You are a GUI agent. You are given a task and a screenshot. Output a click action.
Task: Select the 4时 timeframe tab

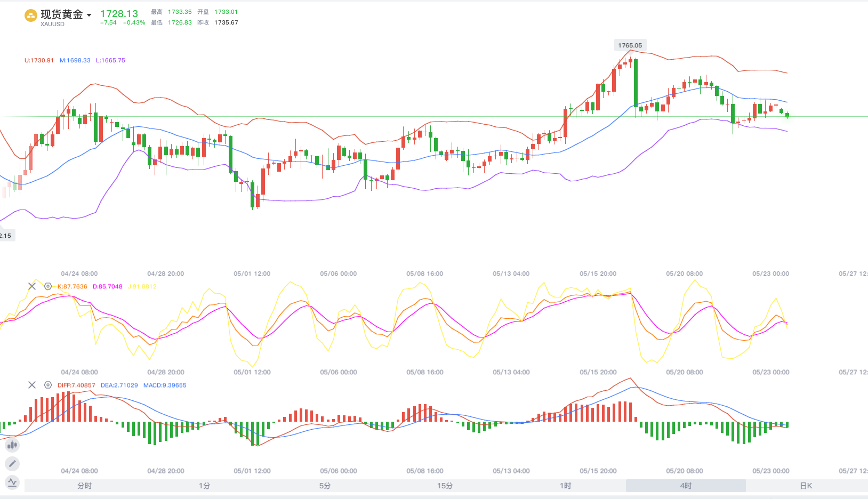(x=686, y=486)
